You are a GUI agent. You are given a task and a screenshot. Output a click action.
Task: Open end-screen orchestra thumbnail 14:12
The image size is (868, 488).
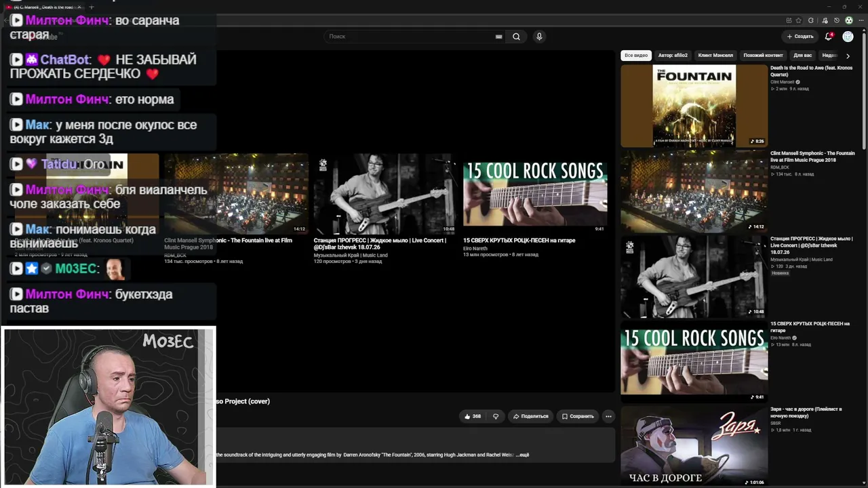pyautogui.click(x=236, y=194)
